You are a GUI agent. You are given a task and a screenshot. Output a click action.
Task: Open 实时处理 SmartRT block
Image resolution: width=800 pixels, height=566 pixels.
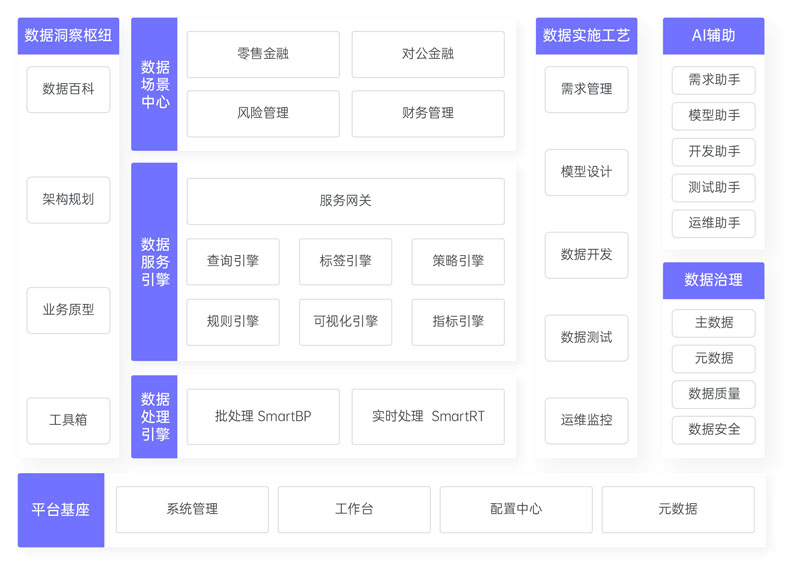click(x=428, y=416)
